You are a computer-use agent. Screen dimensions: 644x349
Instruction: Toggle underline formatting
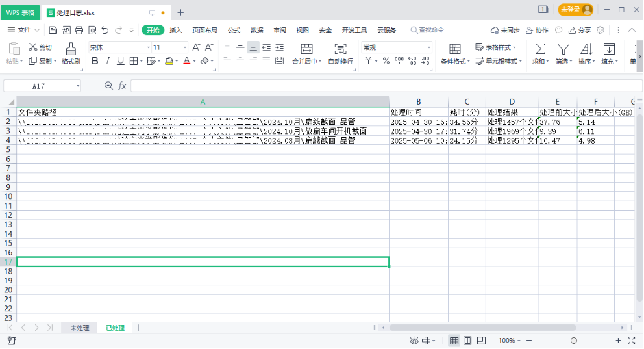tap(120, 61)
